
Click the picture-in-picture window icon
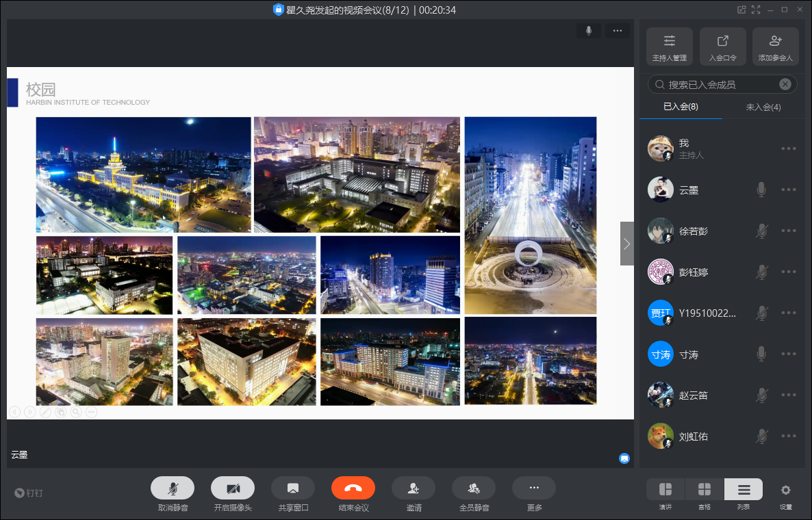click(x=741, y=10)
